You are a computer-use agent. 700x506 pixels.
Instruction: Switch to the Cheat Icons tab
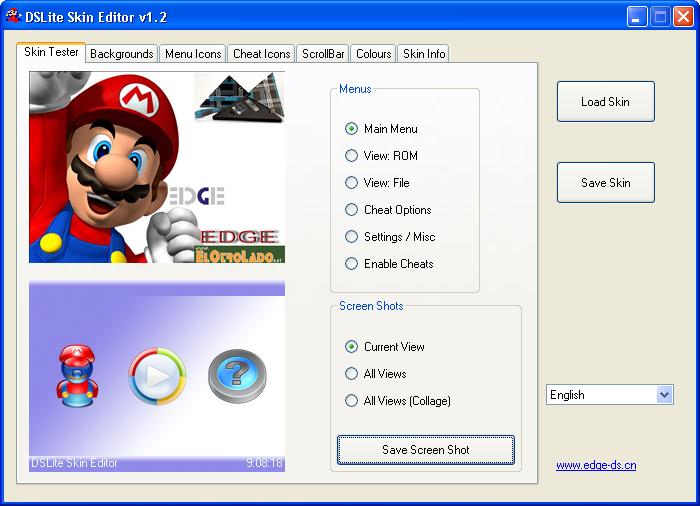262,54
